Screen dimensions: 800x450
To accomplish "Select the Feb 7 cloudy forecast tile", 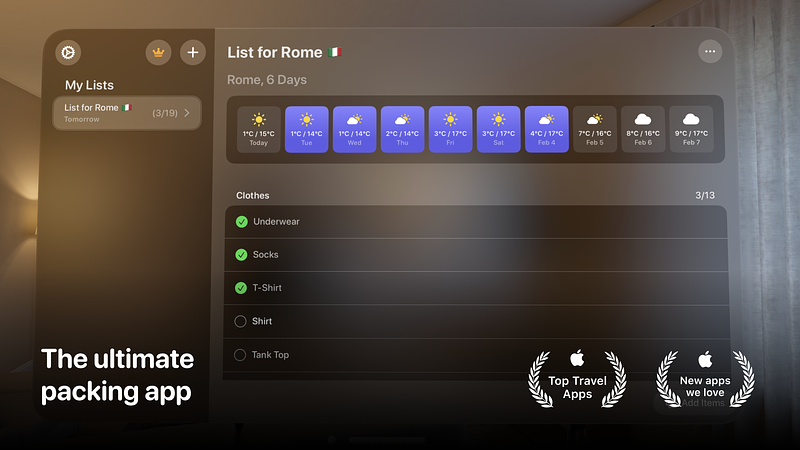I will (x=691, y=130).
